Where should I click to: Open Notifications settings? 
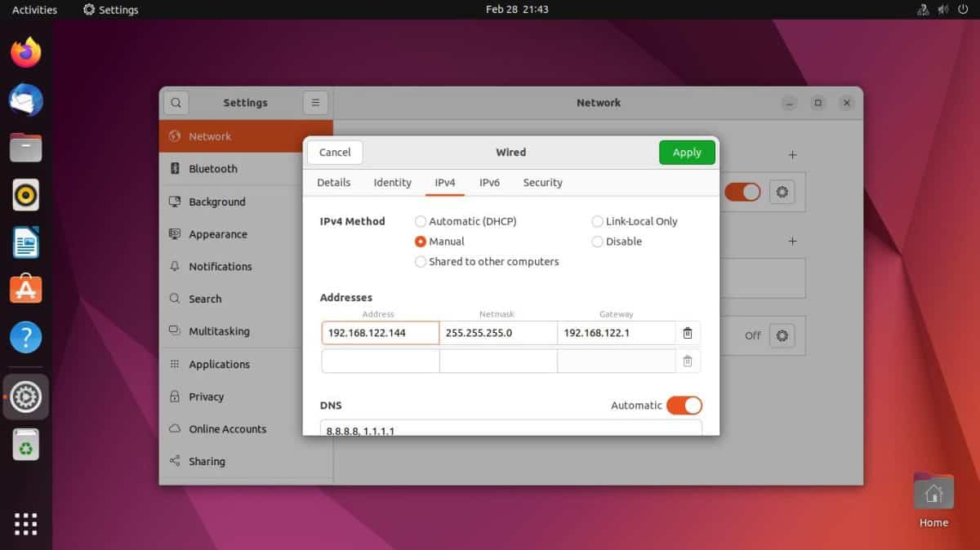(x=221, y=266)
